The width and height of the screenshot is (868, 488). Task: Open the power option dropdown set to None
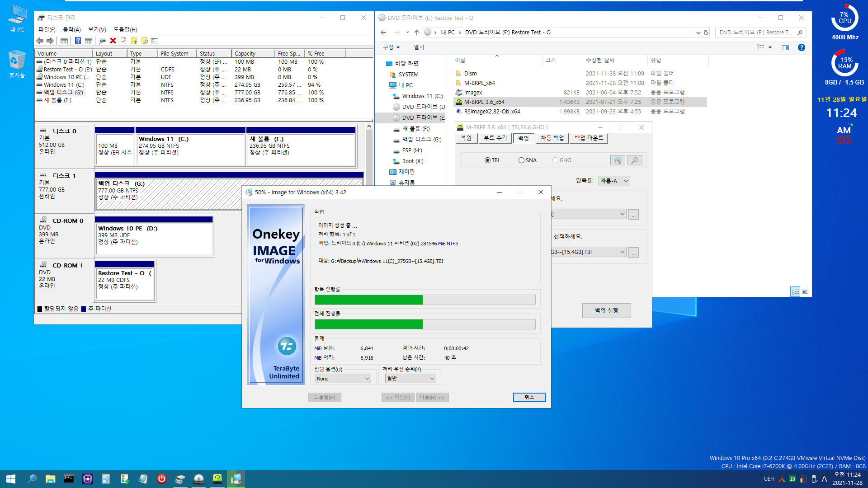point(343,379)
